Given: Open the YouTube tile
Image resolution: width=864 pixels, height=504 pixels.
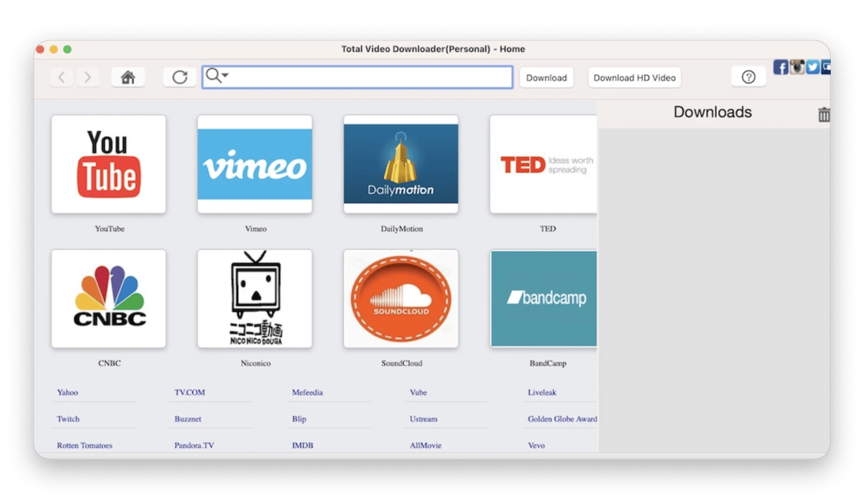Looking at the screenshot, I should tap(109, 164).
